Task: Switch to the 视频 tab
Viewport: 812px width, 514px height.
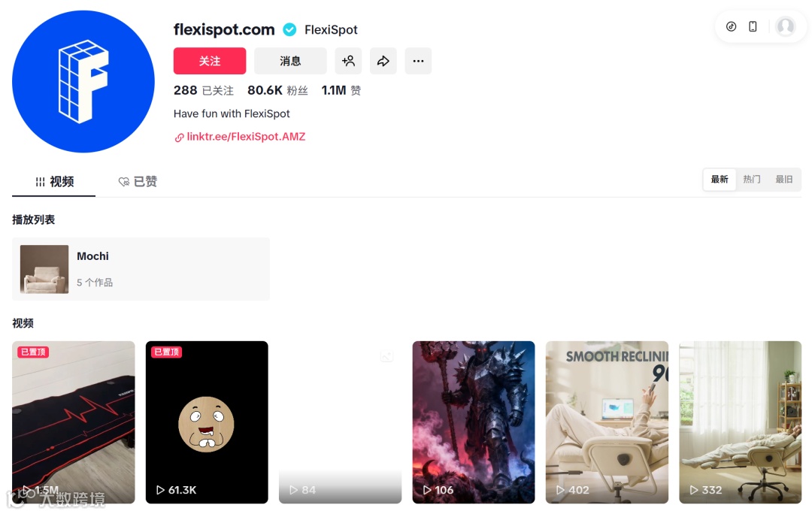Action: (54, 182)
